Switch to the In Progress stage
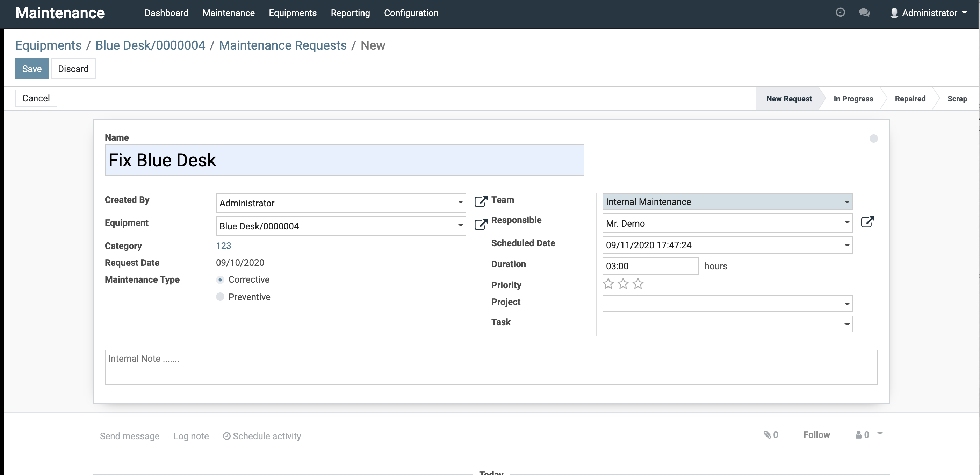 click(x=853, y=99)
